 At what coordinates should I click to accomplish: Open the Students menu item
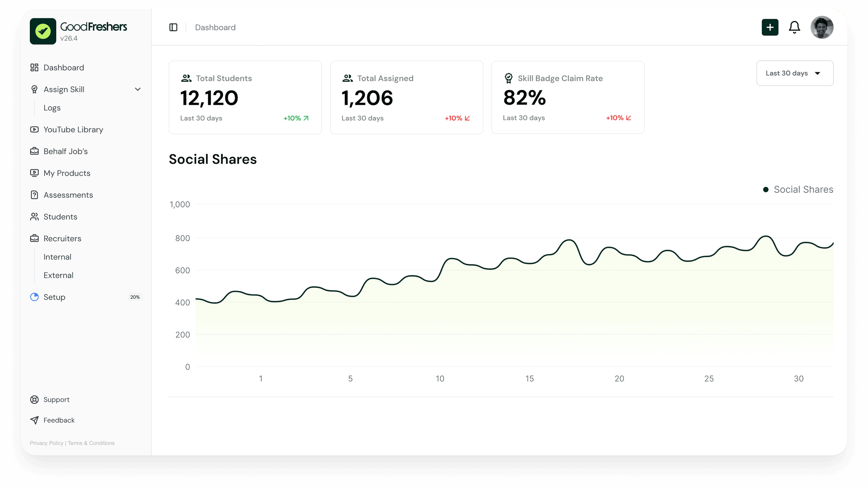pos(60,216)
